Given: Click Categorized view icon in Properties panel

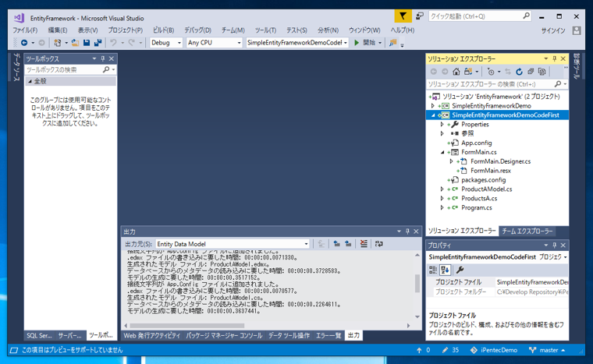Looking at the screenshot, I should tap(433, 270).
